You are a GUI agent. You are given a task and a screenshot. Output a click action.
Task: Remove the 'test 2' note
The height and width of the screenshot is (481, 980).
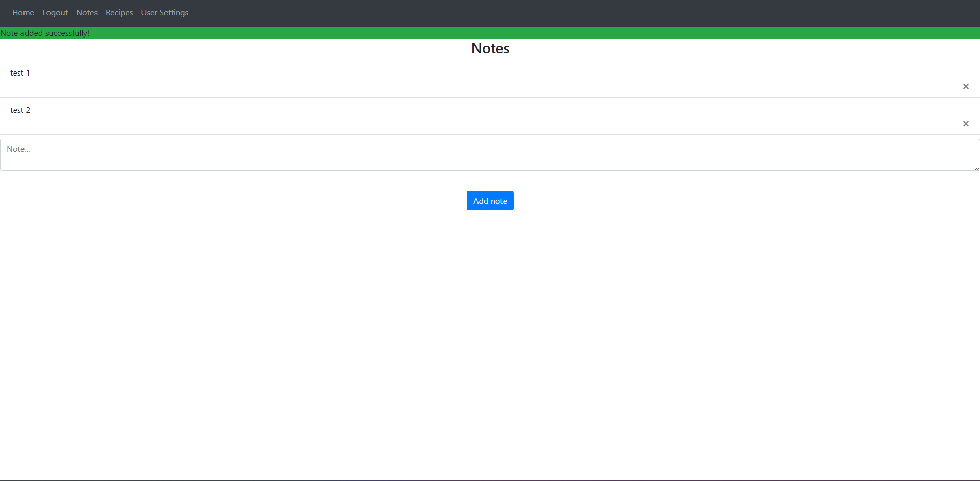(965, 124)
